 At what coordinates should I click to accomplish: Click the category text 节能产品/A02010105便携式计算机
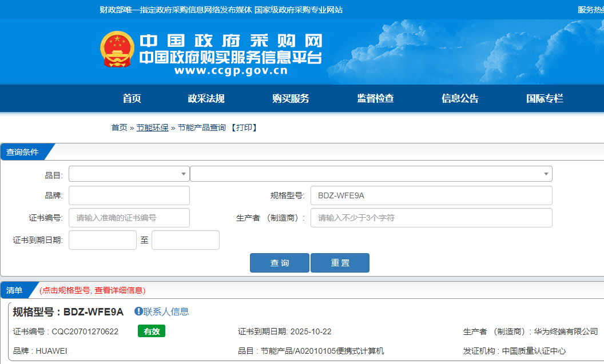pos(323,351)
